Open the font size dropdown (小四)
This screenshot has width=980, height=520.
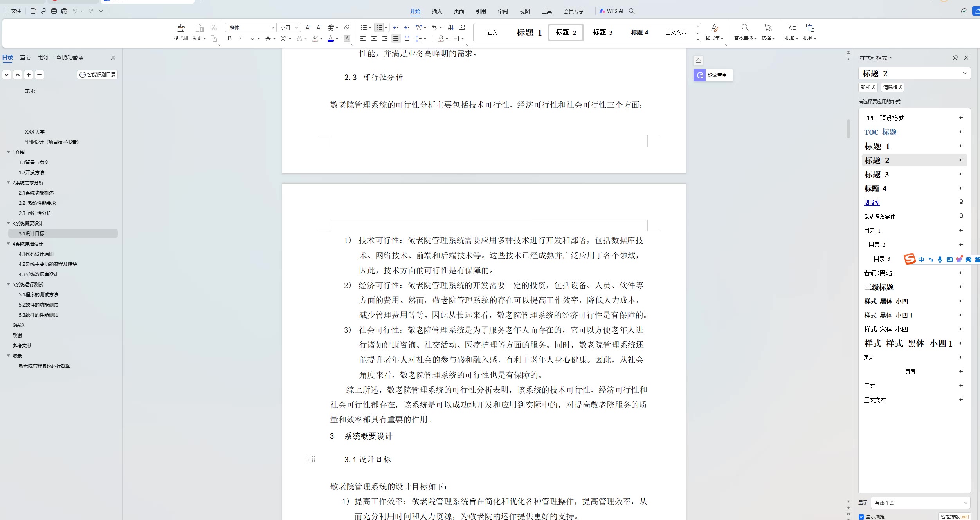[297, 27]
